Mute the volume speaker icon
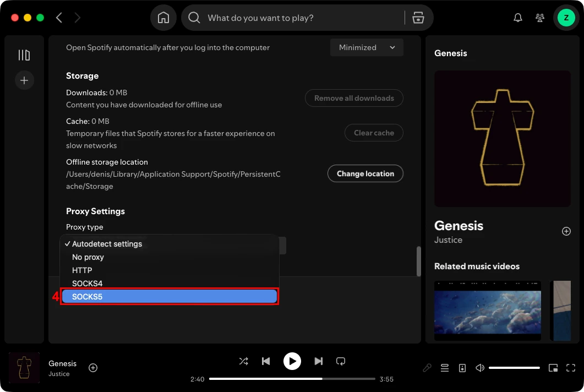 click(x=480, y=368)
